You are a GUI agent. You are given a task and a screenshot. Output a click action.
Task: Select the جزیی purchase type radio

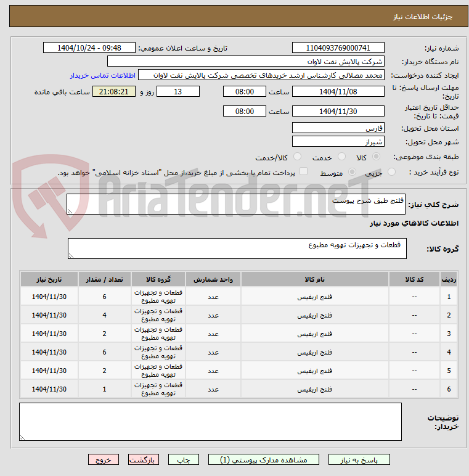click(391, 172)
